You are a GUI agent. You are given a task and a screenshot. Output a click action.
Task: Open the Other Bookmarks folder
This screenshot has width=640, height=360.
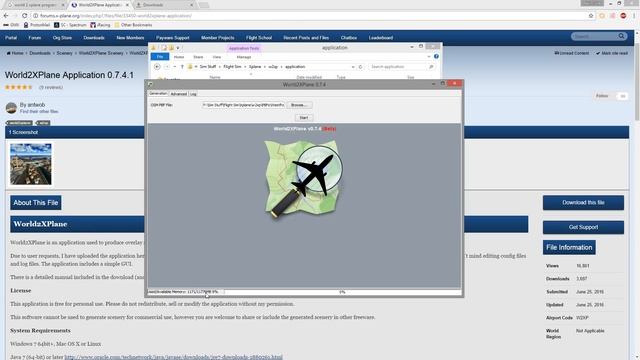[x=133, y=25]
